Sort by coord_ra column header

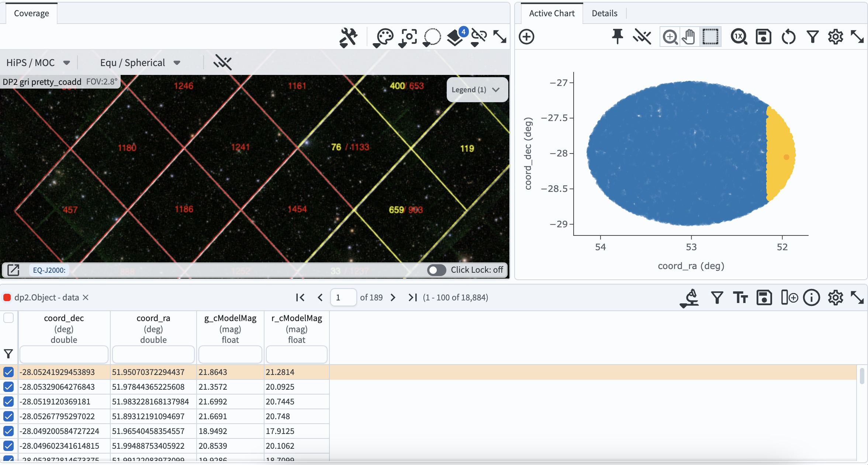point(153,318)
